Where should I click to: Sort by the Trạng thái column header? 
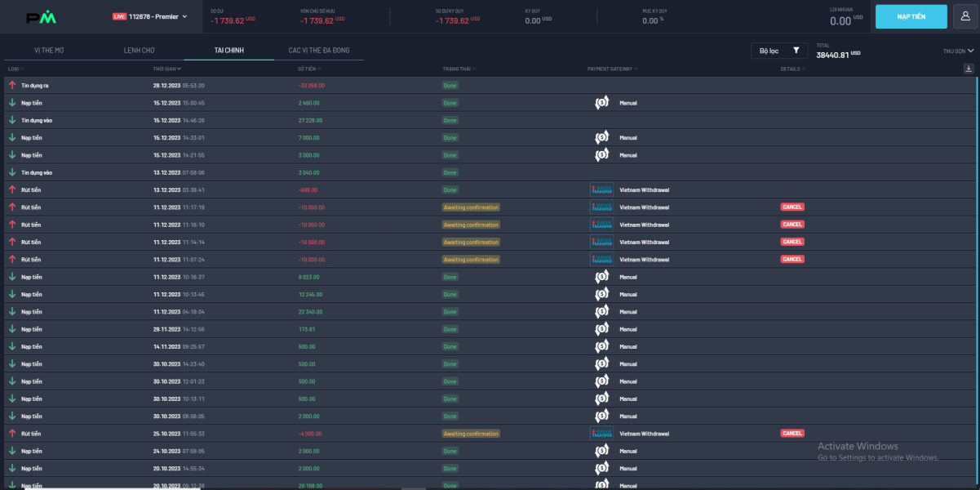(x=459, y=69)
